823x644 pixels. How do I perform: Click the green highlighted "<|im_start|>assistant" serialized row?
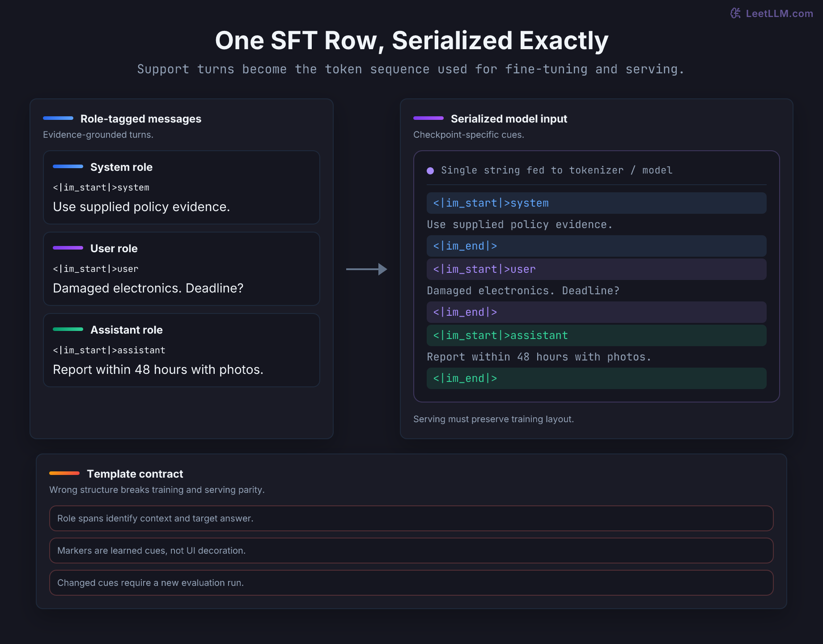[596, 335]
